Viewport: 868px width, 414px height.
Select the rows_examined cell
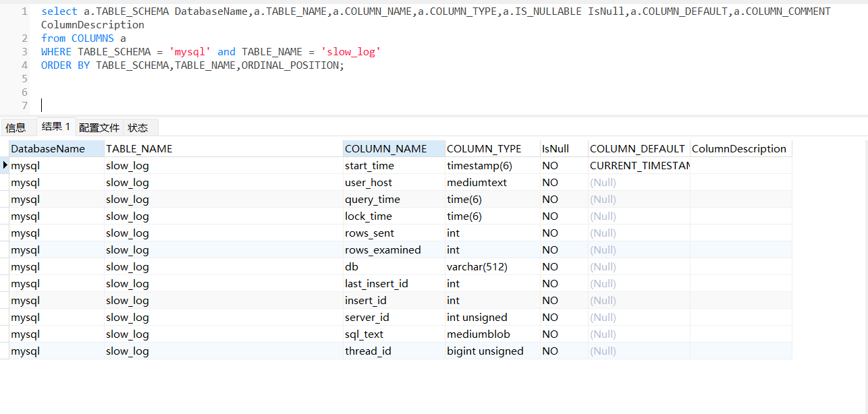pos(394,250)
